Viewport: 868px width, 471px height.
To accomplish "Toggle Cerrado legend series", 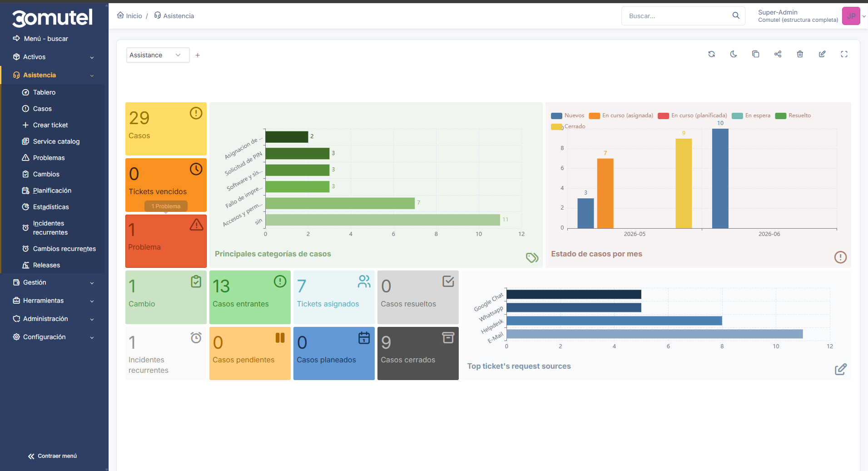I will point(568,126).
